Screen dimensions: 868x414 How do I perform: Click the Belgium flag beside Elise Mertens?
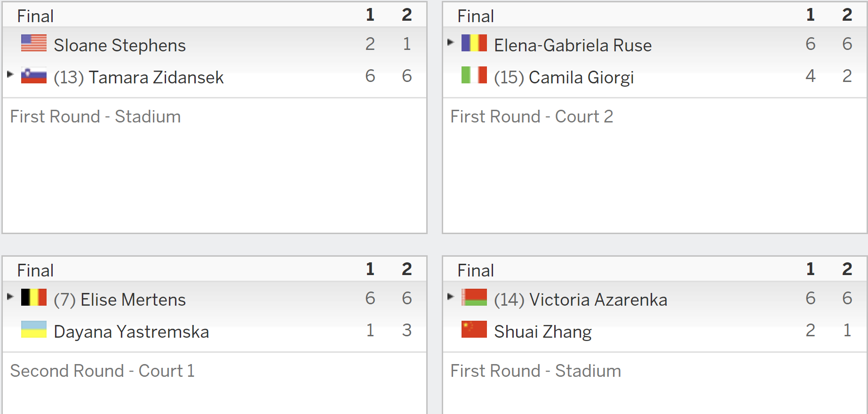pyautogui.click(x=34, y=297)
